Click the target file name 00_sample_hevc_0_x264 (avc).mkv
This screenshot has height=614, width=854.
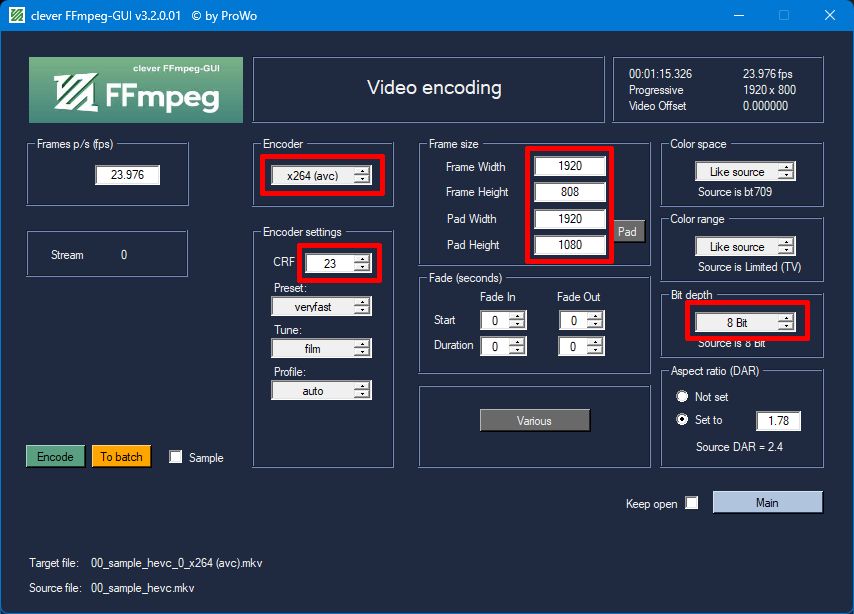[x=176, y=563]
